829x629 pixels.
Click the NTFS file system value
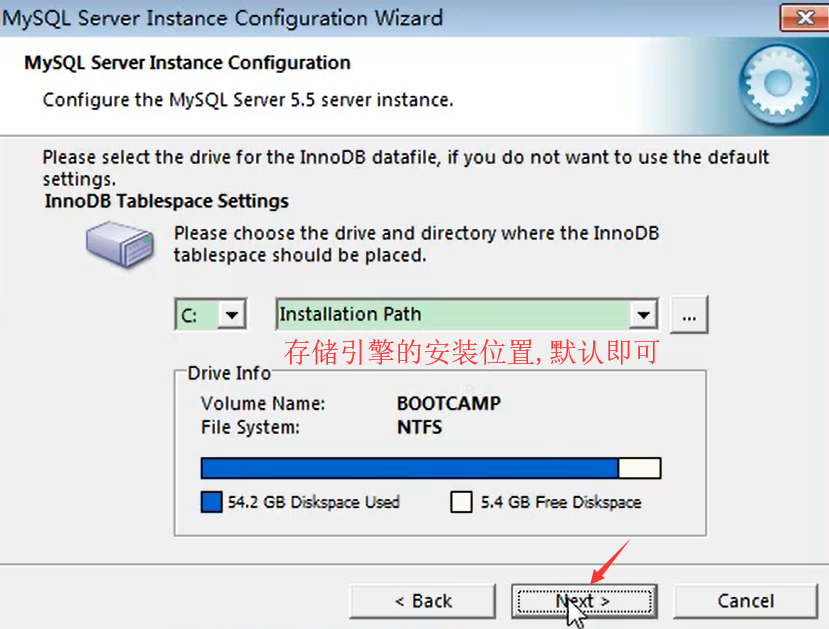tap(420, 427)
